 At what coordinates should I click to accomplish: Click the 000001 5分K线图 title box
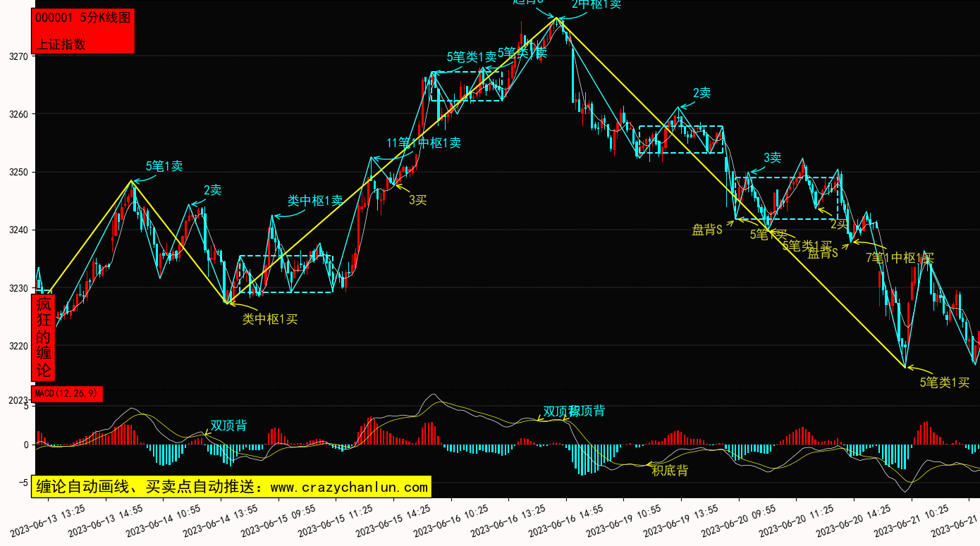tap(82, 18)
